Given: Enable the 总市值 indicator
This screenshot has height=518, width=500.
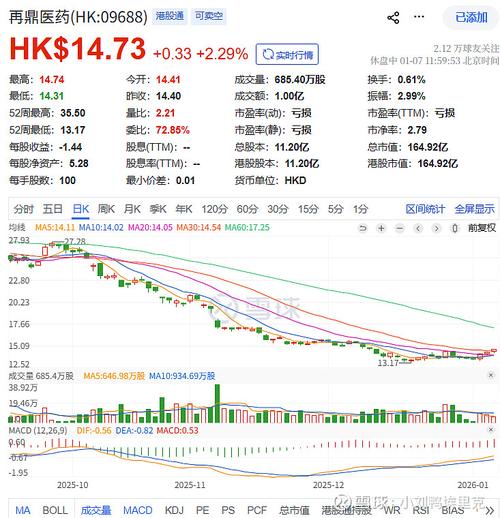Looking at the screenshot, I should click(x=294, y=510).
